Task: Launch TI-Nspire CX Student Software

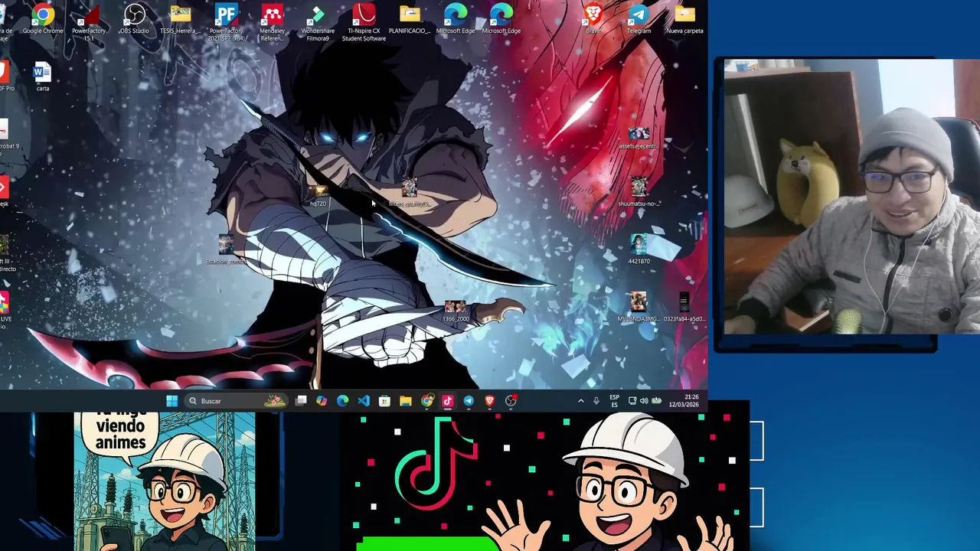Action: point(364,21)
